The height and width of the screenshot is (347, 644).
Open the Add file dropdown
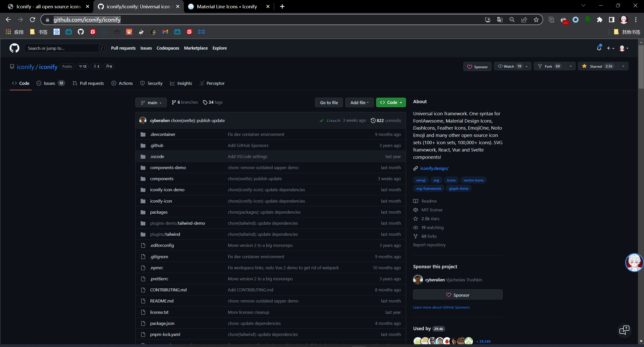point(359,102)
